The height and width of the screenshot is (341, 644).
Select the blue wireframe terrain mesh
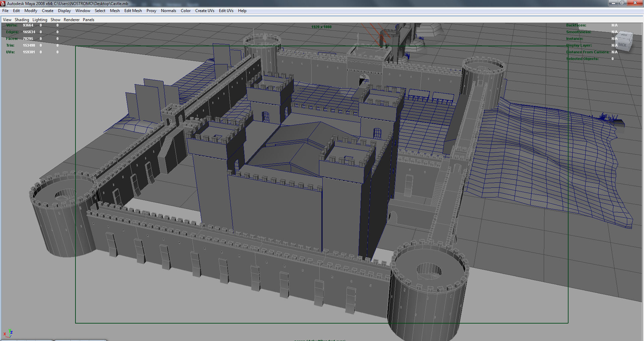click(550, 161)
